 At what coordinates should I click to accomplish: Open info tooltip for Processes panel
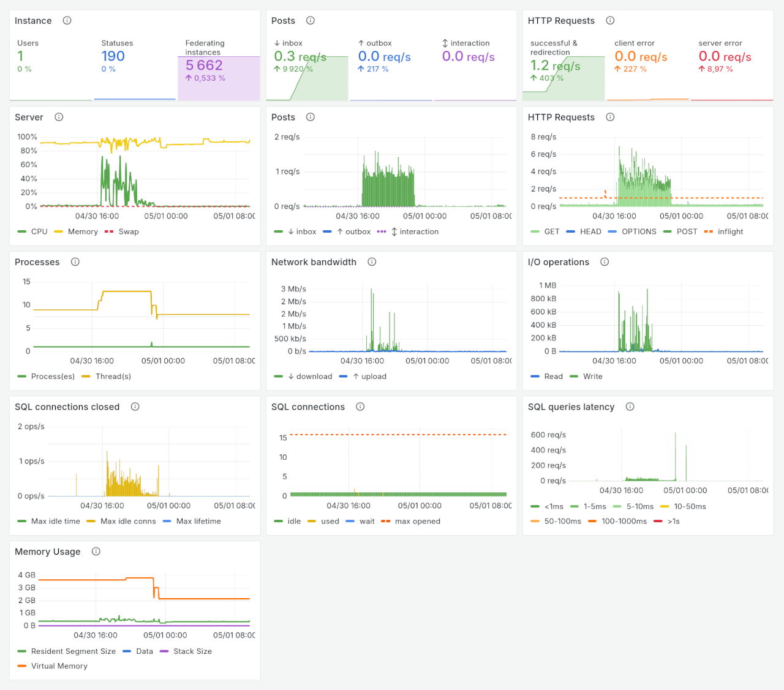(x=75, y=262)
